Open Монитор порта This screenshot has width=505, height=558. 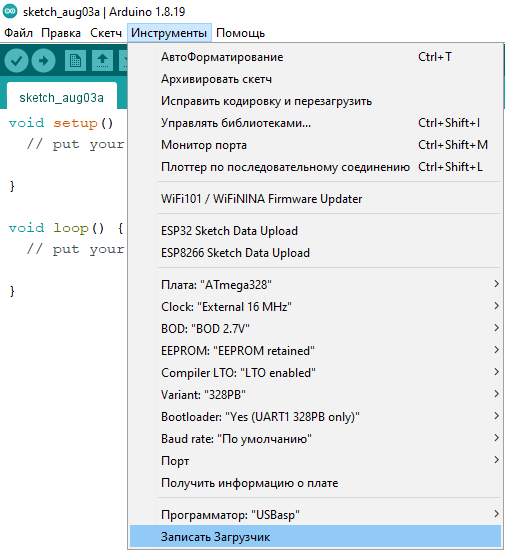315,145
